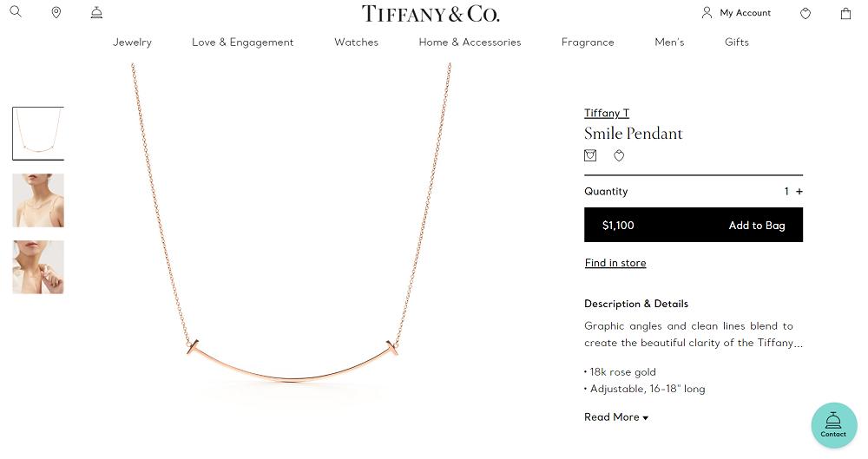Open the header wishlist heart icon

[x=806, y=13]
